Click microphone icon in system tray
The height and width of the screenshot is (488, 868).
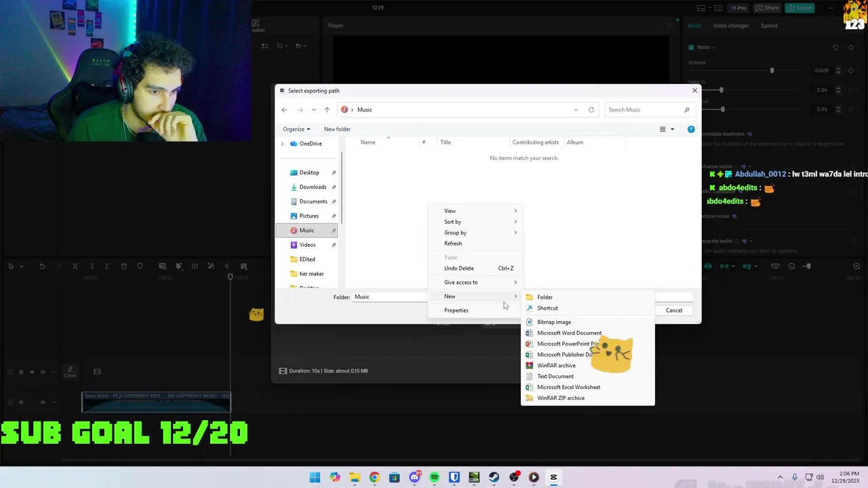click(795, 477)
